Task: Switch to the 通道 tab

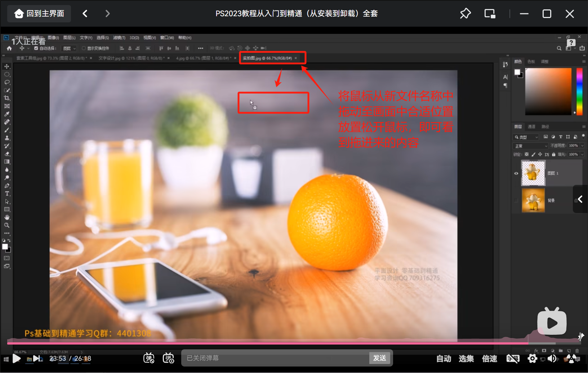Action: (531, 126)
